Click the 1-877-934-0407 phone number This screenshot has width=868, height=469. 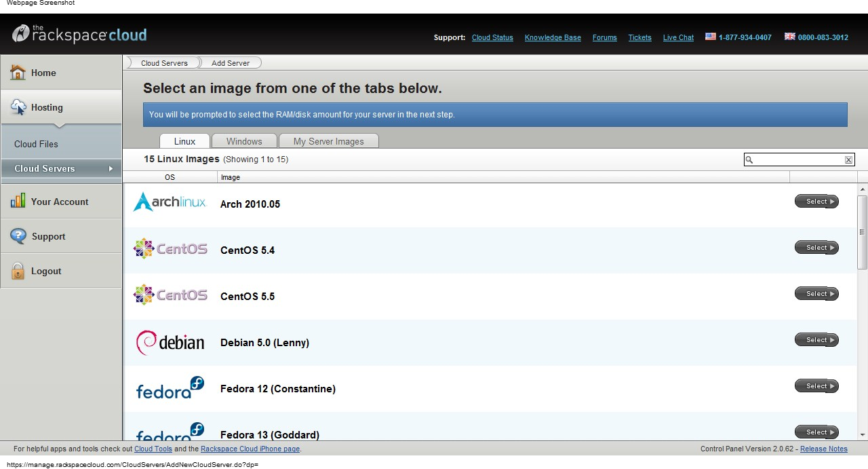tap(745, 37)
